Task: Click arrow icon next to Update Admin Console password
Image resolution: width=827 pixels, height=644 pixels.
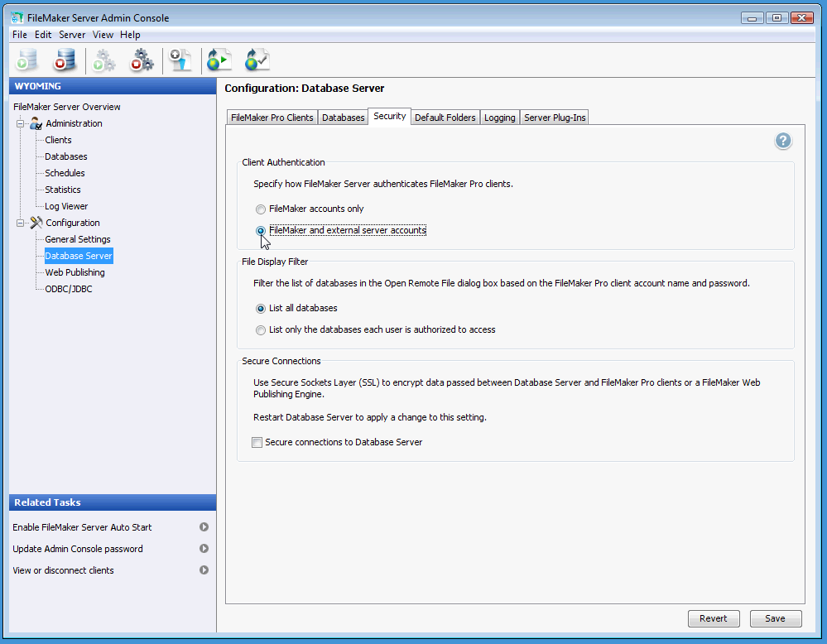Action: tap(204, 549)
